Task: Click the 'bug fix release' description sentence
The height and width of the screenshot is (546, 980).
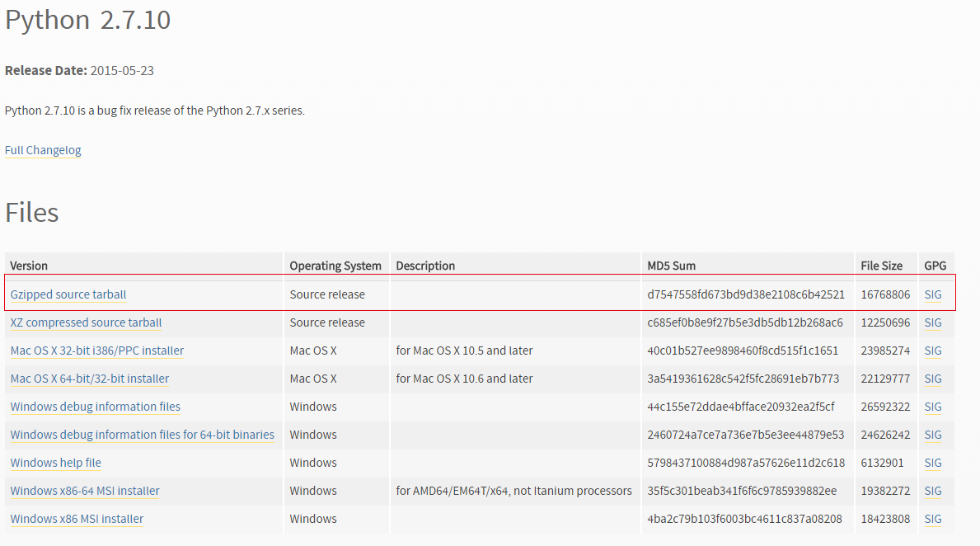Action: (155, 111)
